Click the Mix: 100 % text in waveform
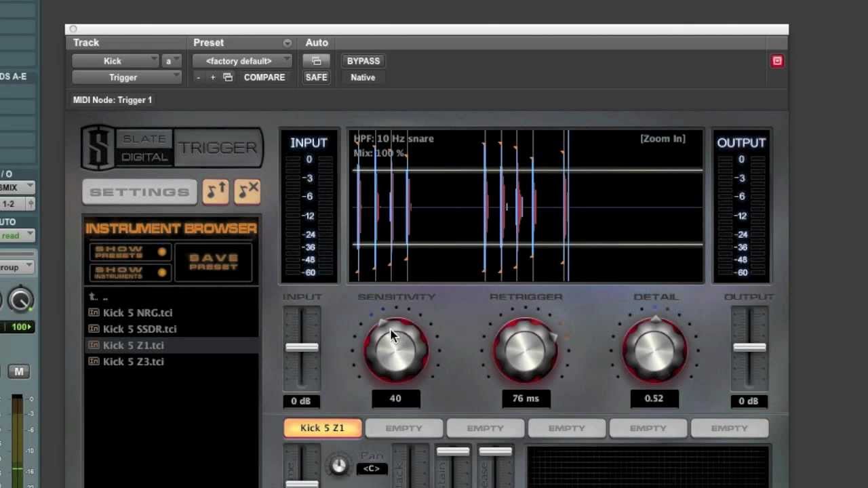The image size is (868, 488). (379, 154)
